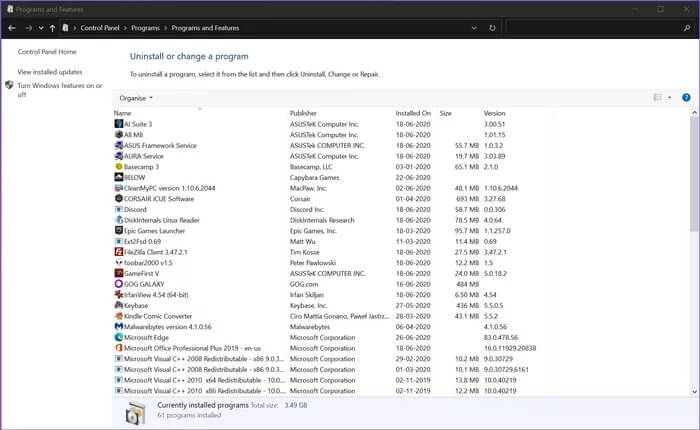This screenshot has height=430, width=700.
Task: Sort by the Publisher column header
Action: [303, 113]
